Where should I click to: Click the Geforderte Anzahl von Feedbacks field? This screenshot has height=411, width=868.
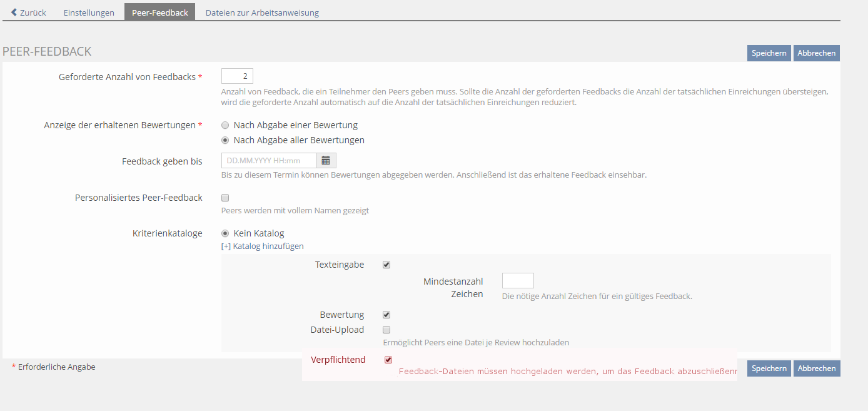point(237,76)
